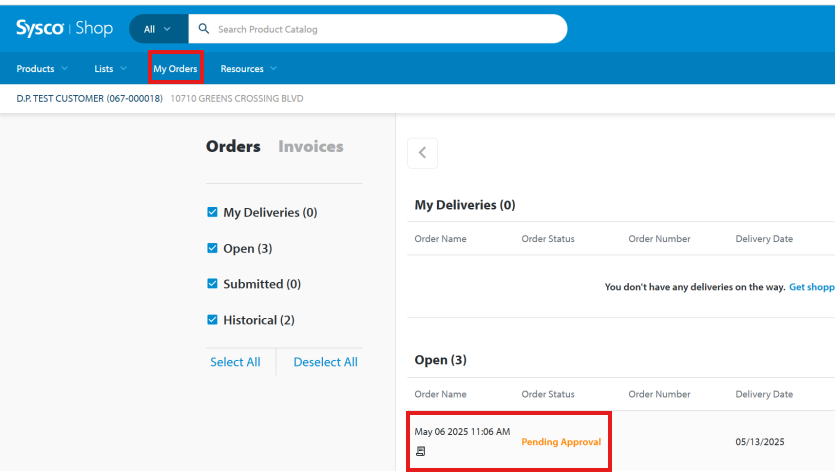Click the Sysco Shop logo
The image size is (835, 472).
[64, 28]
